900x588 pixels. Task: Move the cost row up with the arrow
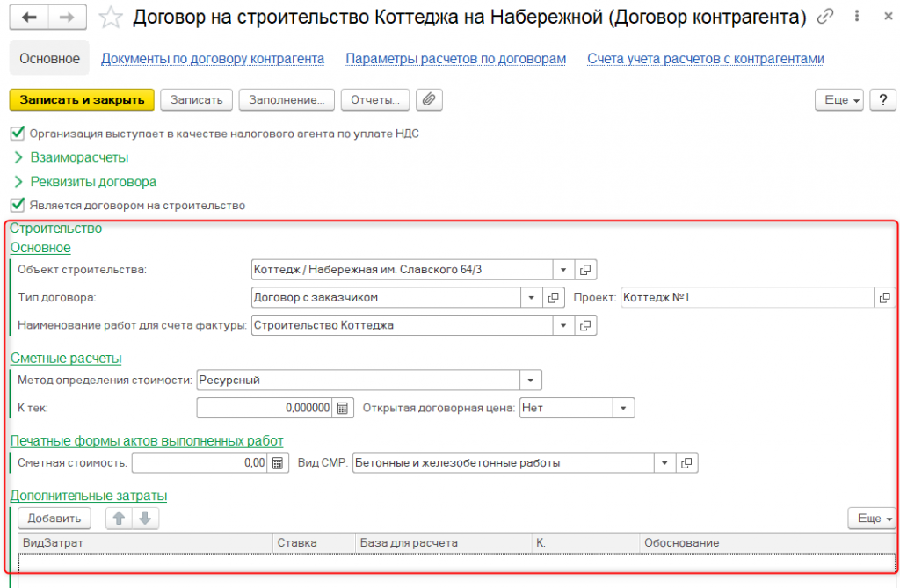119,519
